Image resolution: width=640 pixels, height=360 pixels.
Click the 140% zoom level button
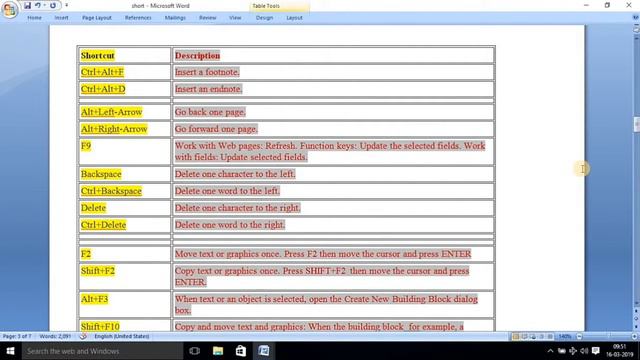coord(565,337)
